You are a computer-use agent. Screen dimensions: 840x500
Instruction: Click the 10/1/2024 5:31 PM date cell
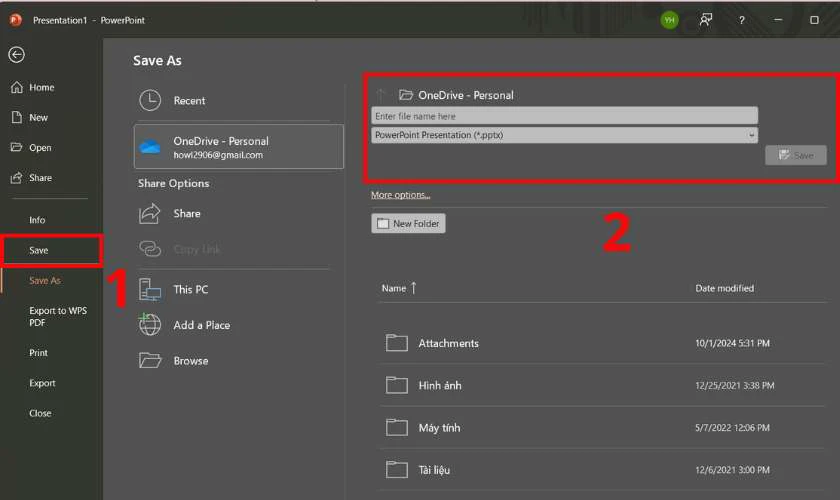732,343
